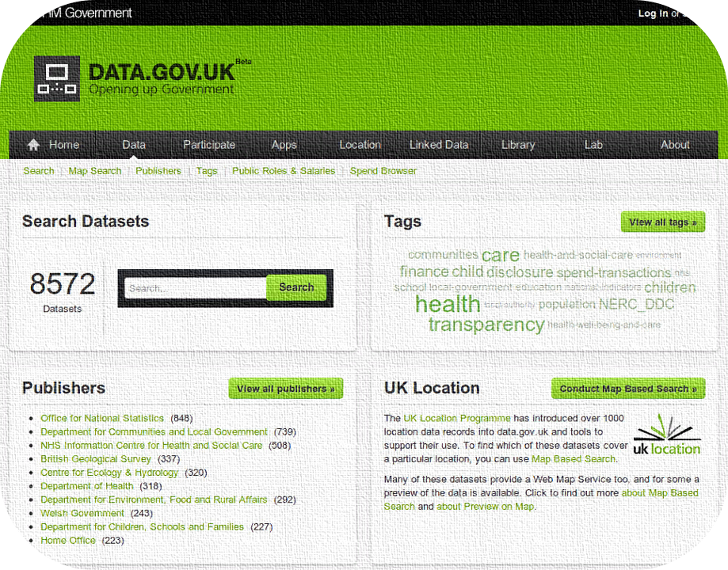
Task: Select the transparency tag
Action: [486, 325]
